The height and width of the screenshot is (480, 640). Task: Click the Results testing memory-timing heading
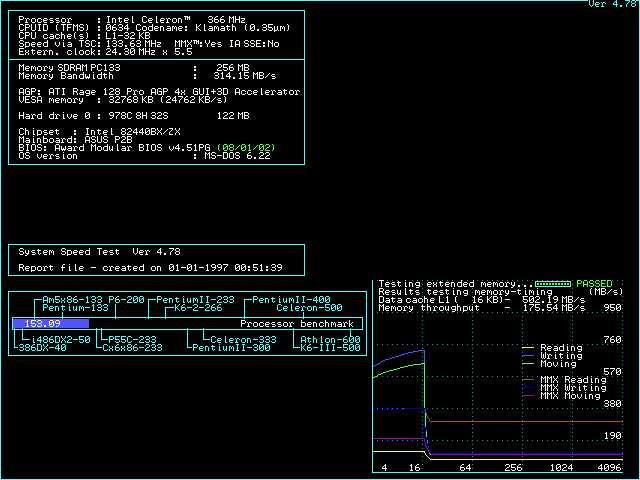[466, 292]
